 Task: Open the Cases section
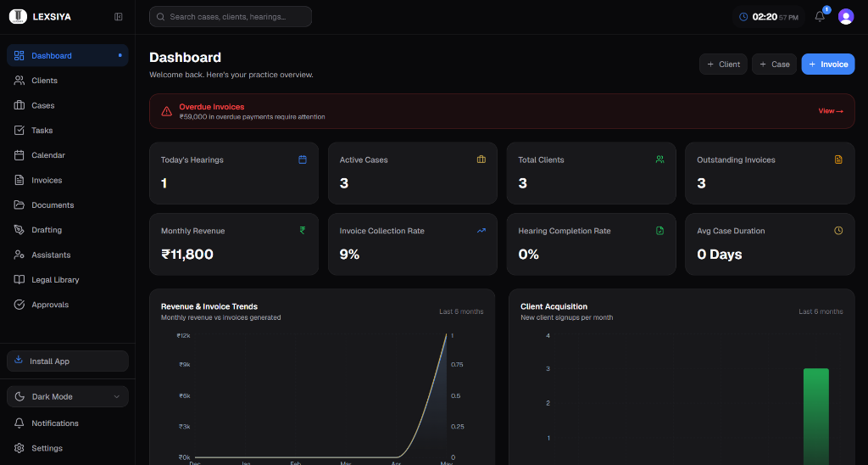(x=68, y=105)
